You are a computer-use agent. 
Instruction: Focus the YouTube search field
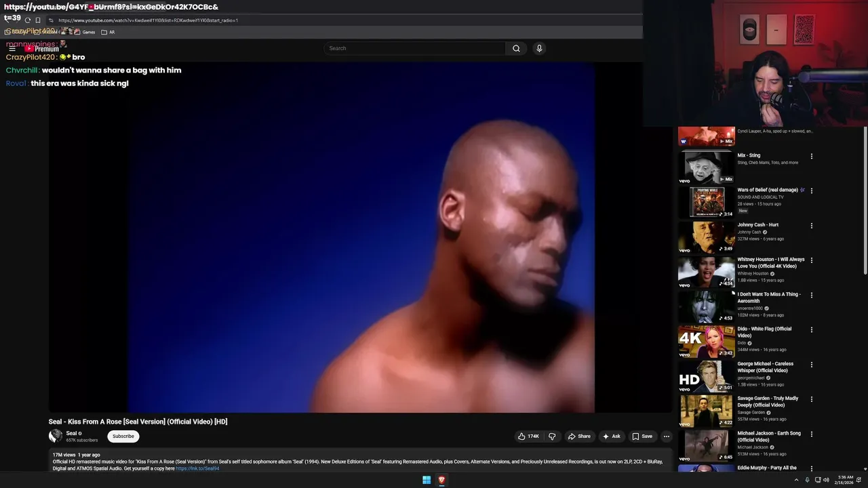[x=414, y=48]
